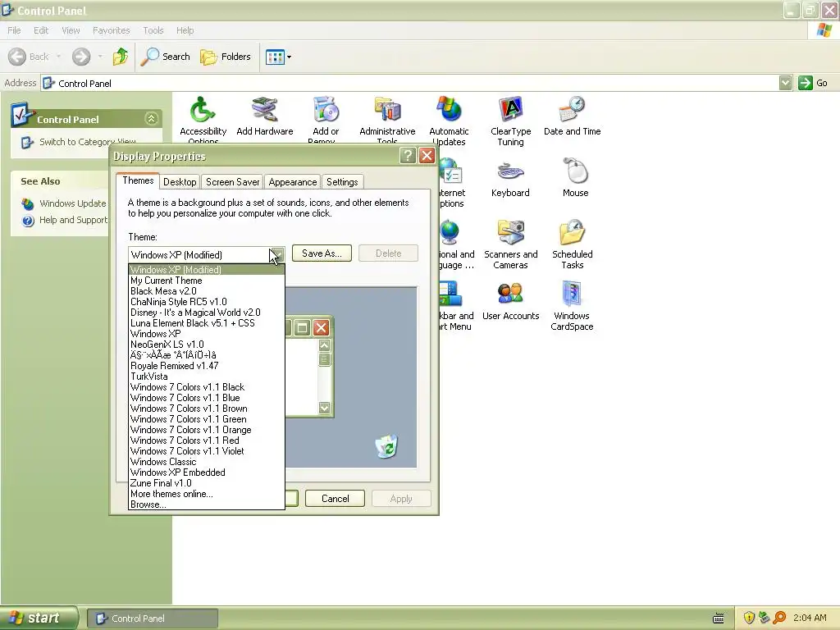840x630 pixels.
Task: Click the Save As... button
Action: pos(322,253)
